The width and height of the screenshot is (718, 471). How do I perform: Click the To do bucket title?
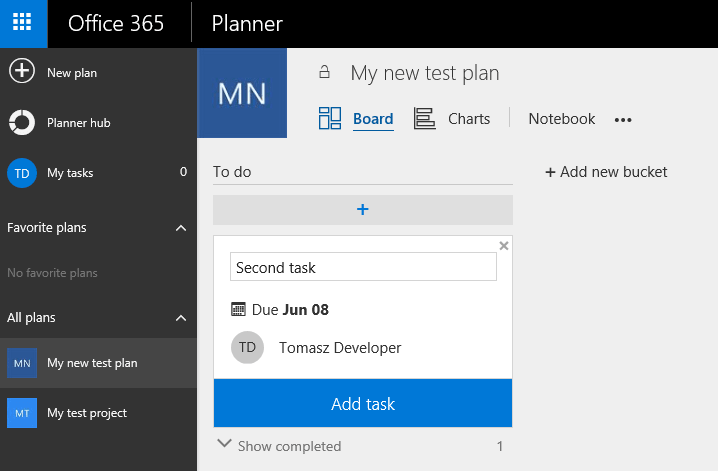pyautogui.click(x=232, y=172)
